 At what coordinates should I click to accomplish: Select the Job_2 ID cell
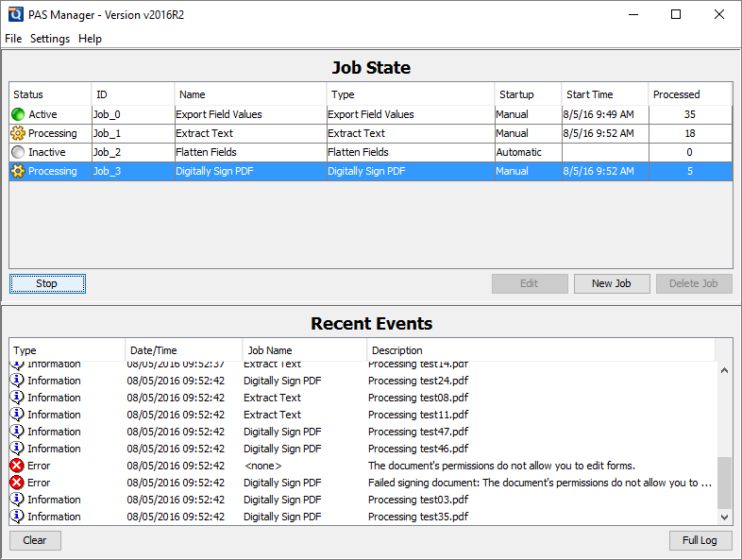133,152
